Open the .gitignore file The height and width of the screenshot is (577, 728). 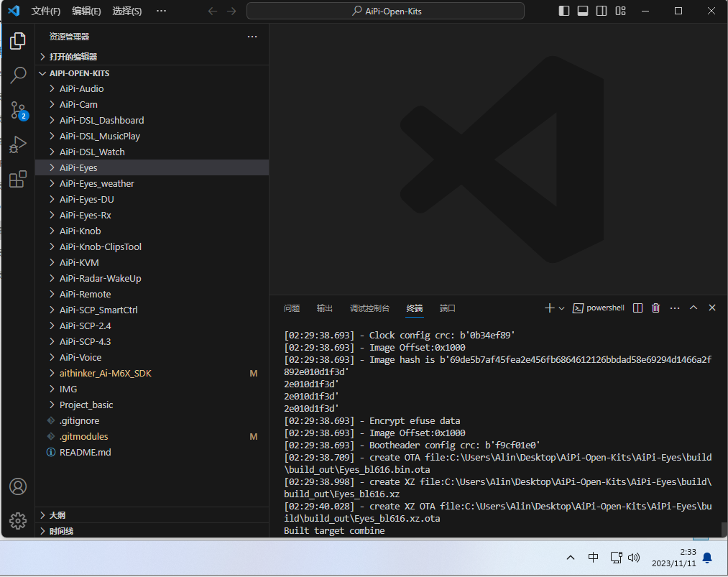[x=152, y=420]
